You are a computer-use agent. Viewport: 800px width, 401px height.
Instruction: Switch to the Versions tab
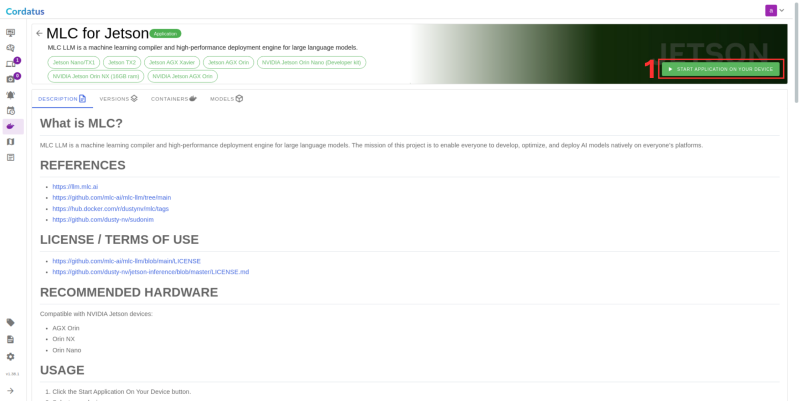118,99
